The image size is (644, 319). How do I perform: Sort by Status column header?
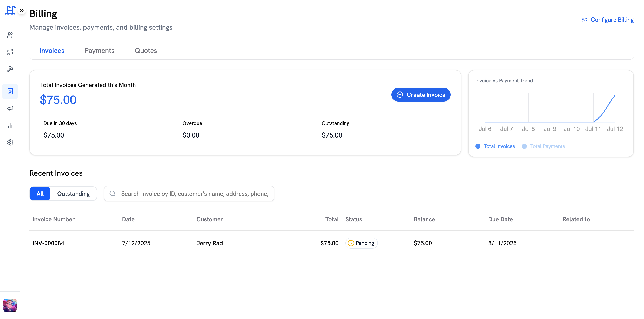[354, 219]
